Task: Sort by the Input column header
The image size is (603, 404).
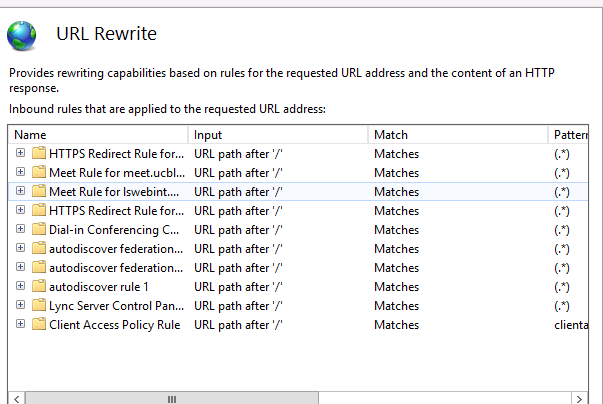Action: click(x=277, y=135)
